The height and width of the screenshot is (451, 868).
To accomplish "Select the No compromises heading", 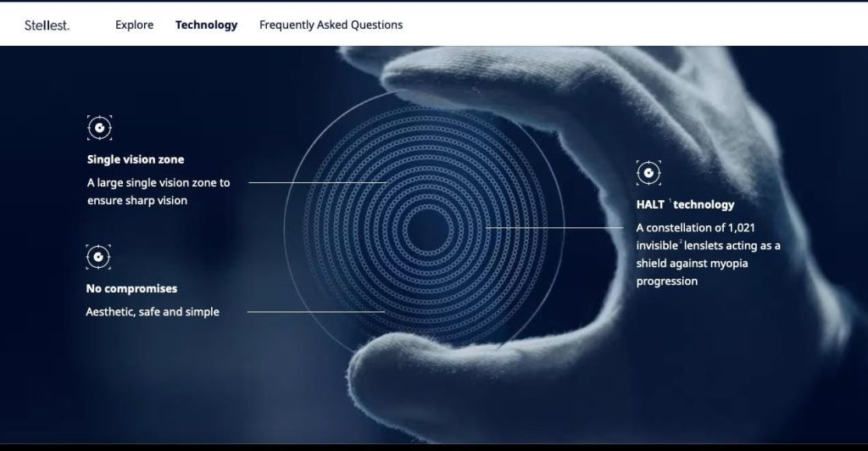I will click(131, 289).
